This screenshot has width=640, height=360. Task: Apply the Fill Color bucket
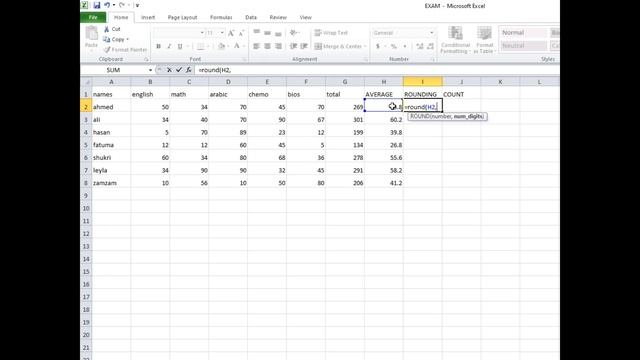point(221,47)
